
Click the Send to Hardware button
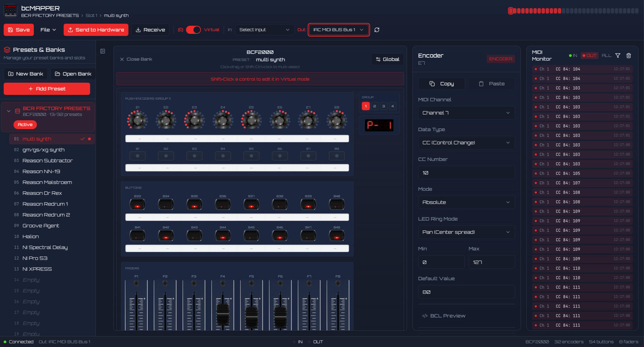[96, 30]
